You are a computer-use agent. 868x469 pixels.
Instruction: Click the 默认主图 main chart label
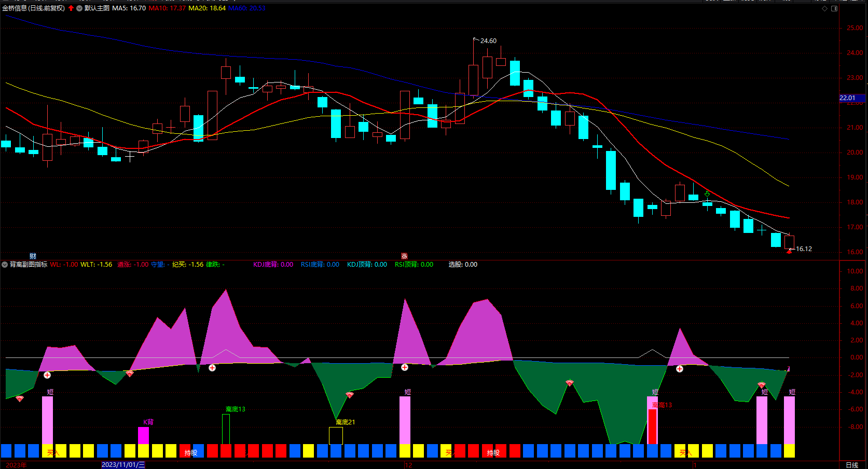pyautogui.click(x=97, y=8)
